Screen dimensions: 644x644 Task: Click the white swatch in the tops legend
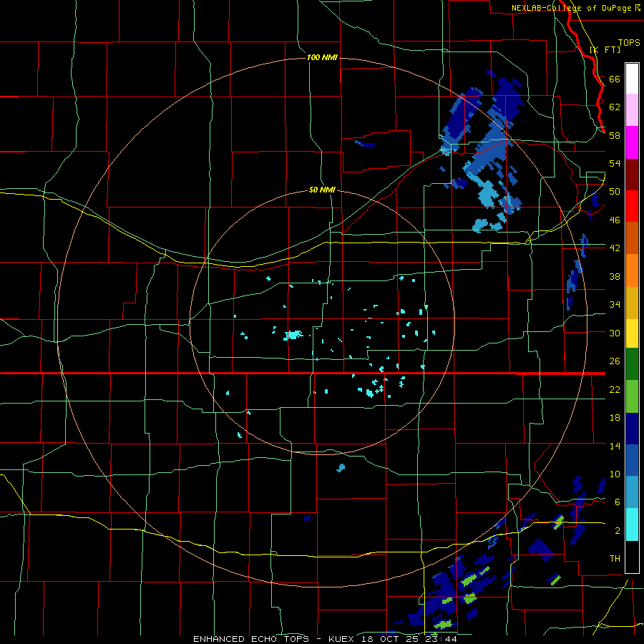coord(632,79)
